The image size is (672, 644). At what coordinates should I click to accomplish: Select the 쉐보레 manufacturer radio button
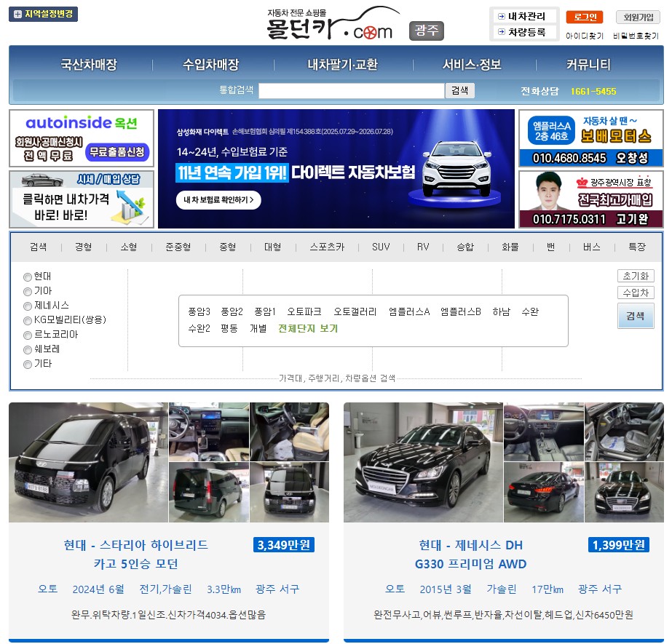coord(28,349)
